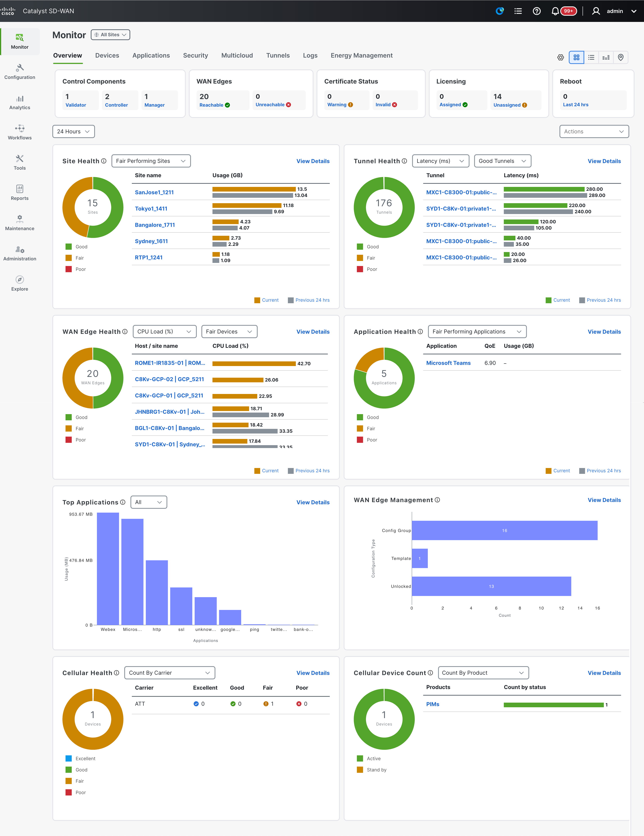
Task: Click the Top Applications info icon
Action: 123,502
